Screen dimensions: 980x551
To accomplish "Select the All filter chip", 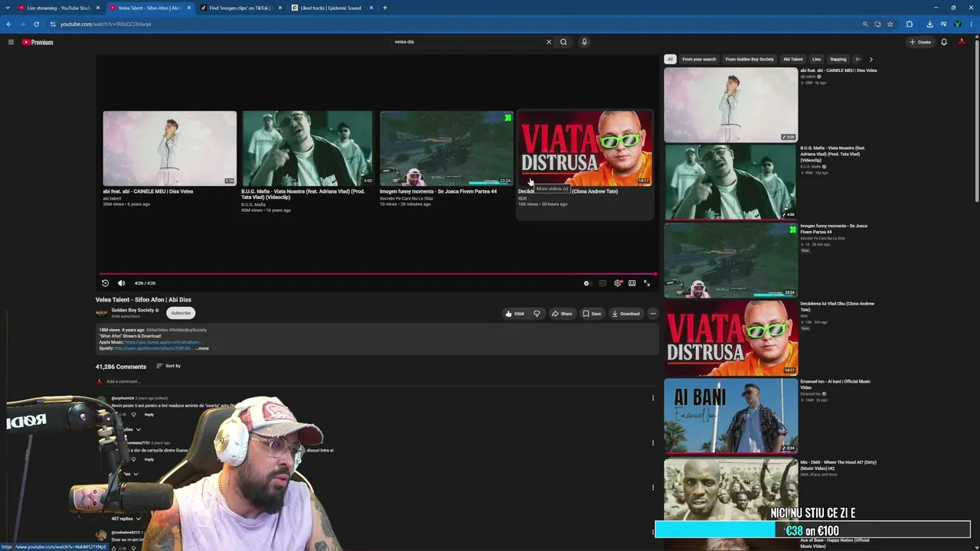I will [670, 59].
